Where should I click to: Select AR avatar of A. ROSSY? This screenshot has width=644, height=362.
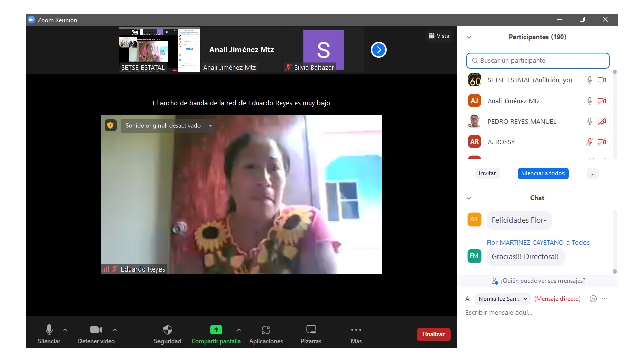(474, 142)
